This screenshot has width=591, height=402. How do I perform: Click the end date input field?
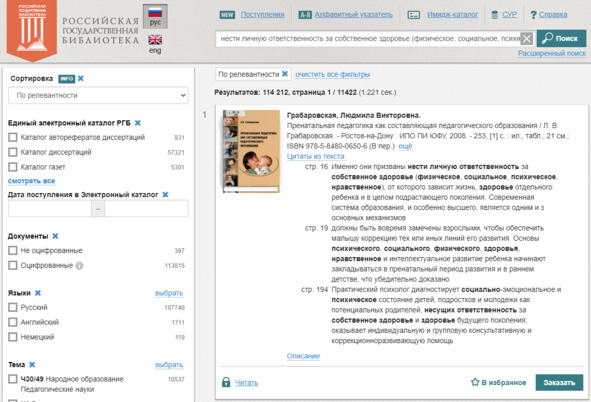[146, 209]
